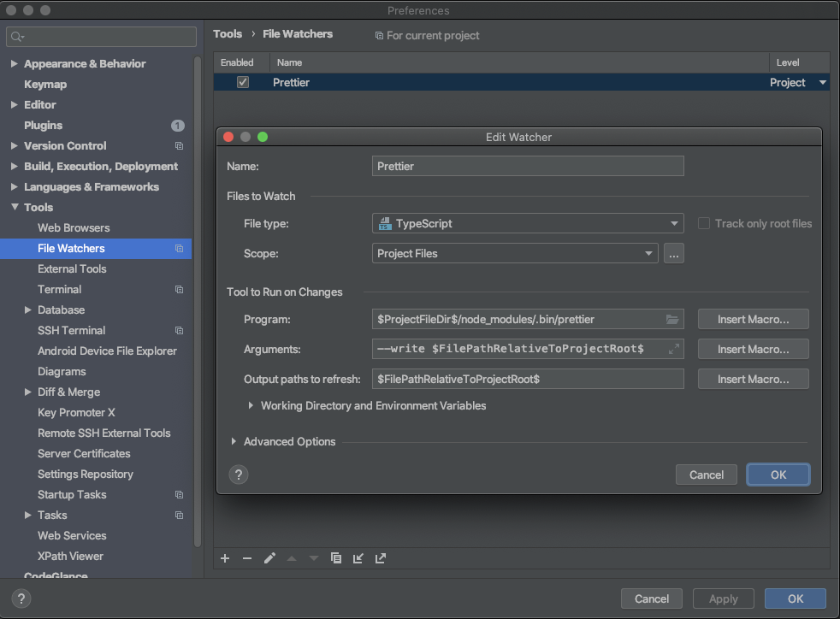This screenshot has height=619, width=840.
Task: Expand Languages & Frameworks tree node
Action: pyautogui.click(x=15, y=187)
